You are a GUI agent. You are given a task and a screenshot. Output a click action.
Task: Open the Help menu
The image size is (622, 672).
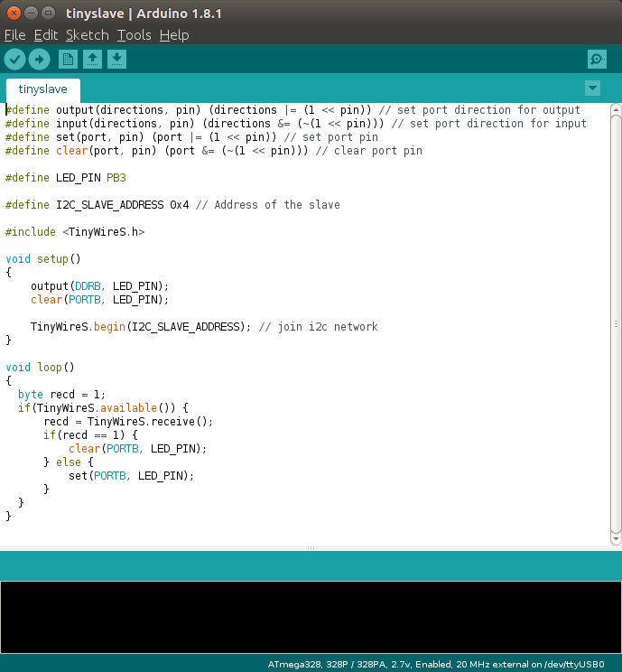point(174,35)
